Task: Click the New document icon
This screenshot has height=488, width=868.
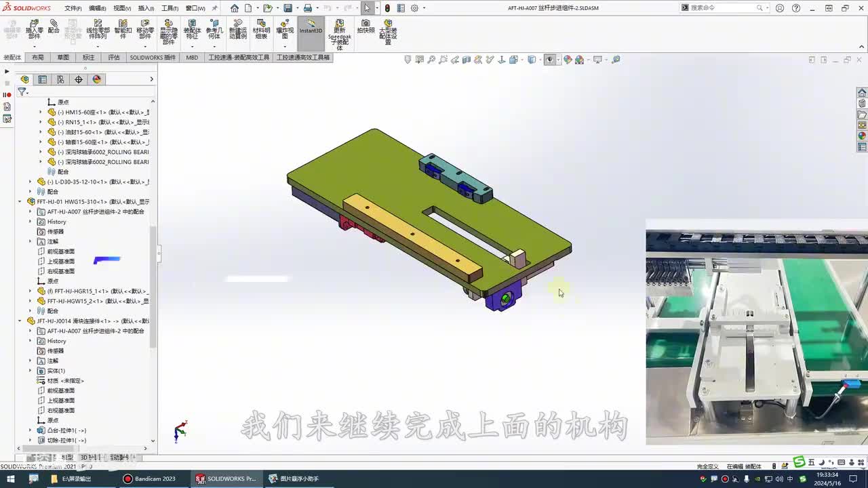Action: click(249, 8)
